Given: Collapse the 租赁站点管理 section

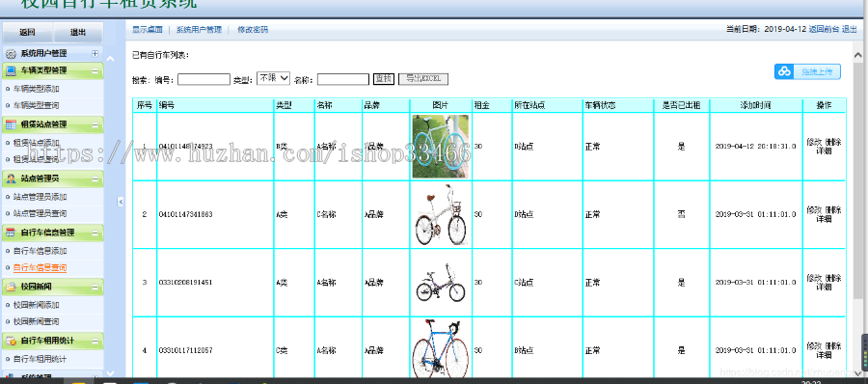Looking at the screenshot, I should pos(95,124).
